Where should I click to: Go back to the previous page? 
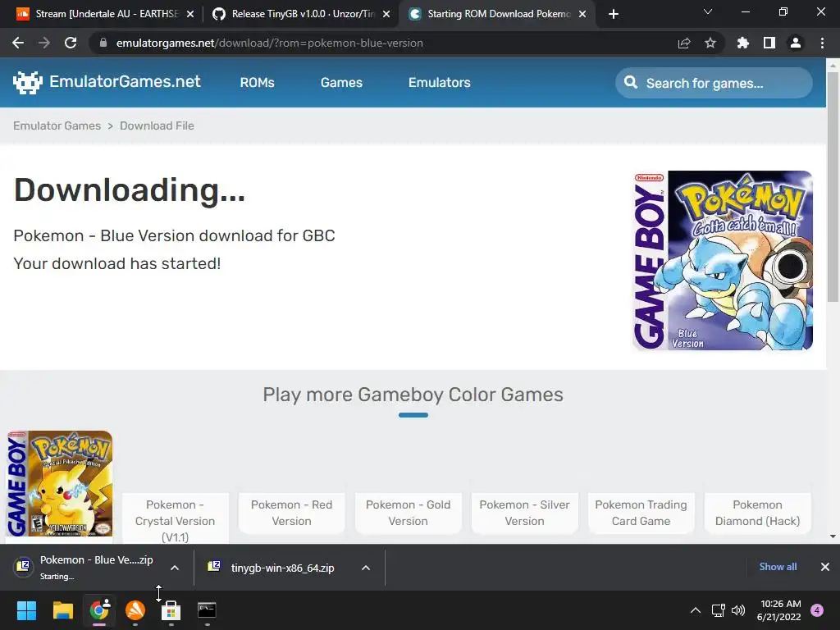18,43
